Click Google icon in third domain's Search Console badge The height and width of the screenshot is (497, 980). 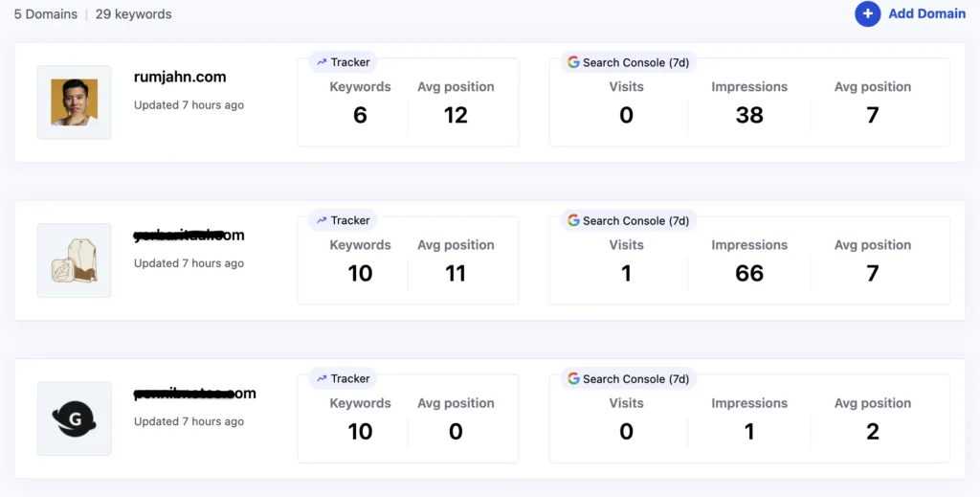coord(573,378)
